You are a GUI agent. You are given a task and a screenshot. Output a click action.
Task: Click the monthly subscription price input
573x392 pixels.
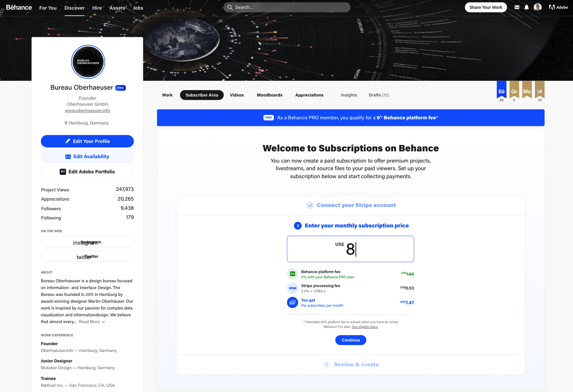pyautogui.click(x=350, y=249)
